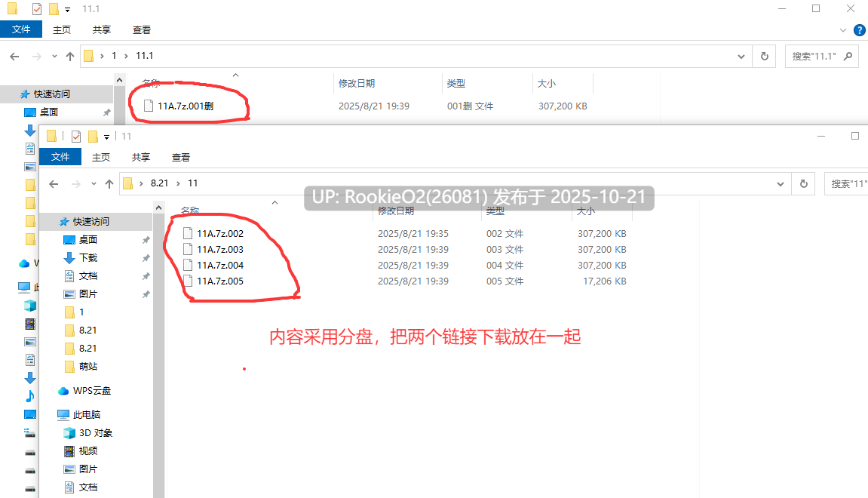Expand address history dropdown in the 11 window
Image resolution: width=868 pixels, height=498 pixels.
pyautogui.click(x=781, y=184)
